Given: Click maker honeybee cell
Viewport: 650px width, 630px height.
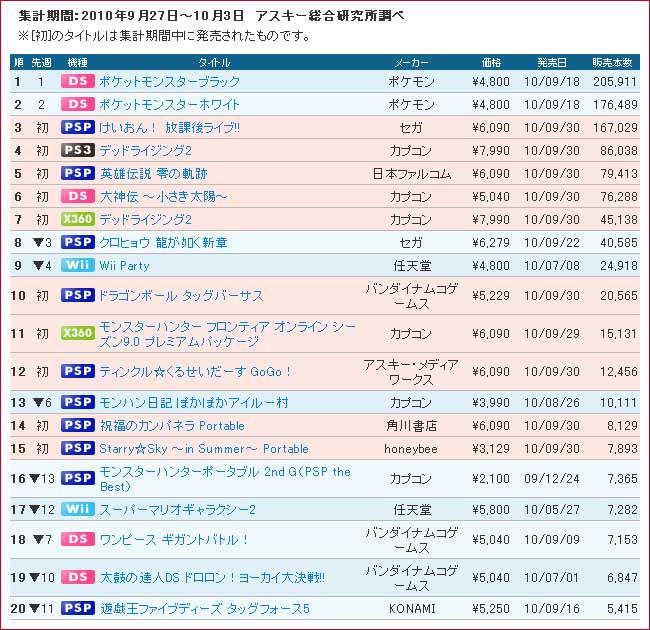Looking at the screenshot, I should 411,449.
